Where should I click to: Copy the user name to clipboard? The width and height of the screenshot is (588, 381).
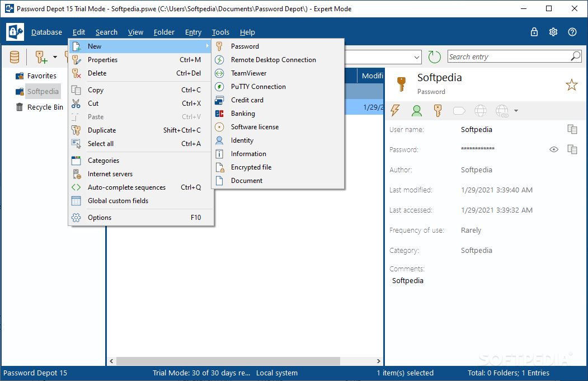tap(572, 129)
